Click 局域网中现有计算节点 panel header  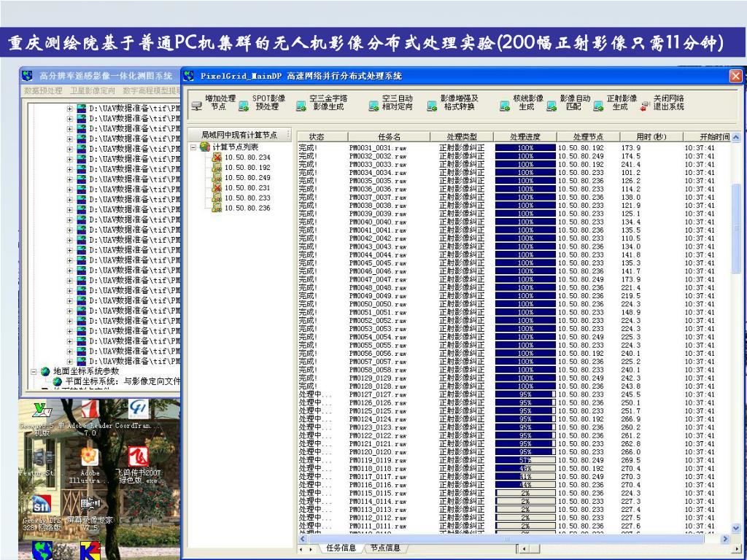click(x=239, y=135)
